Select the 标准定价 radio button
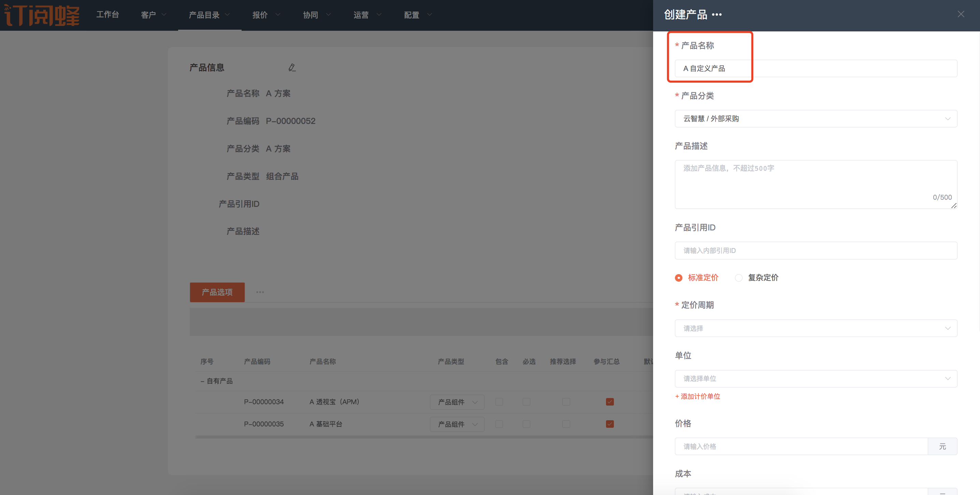 point(679,278)
